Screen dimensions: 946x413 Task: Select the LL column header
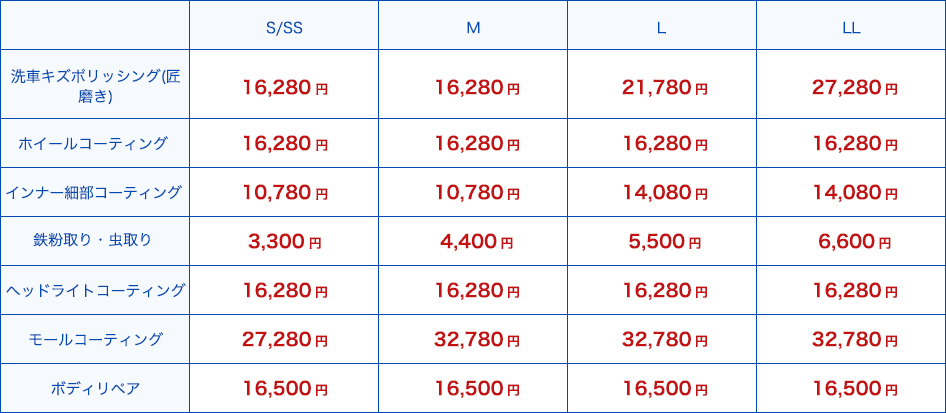851,28
